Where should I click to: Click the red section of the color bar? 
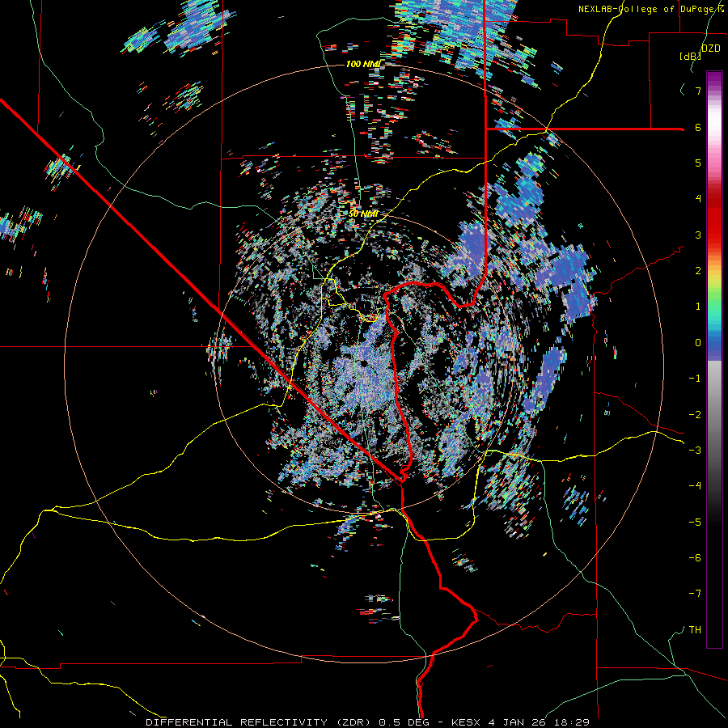[x=714, y=218]
